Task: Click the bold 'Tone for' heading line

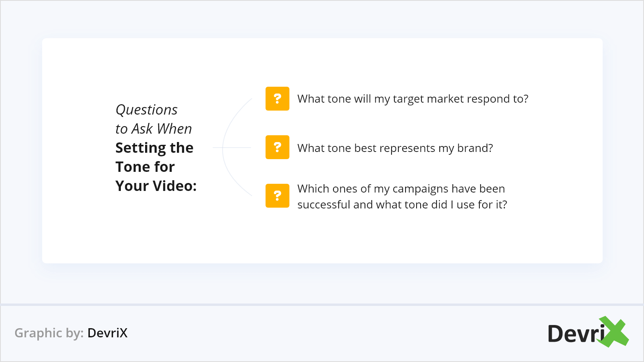Action: click(145, 167)
